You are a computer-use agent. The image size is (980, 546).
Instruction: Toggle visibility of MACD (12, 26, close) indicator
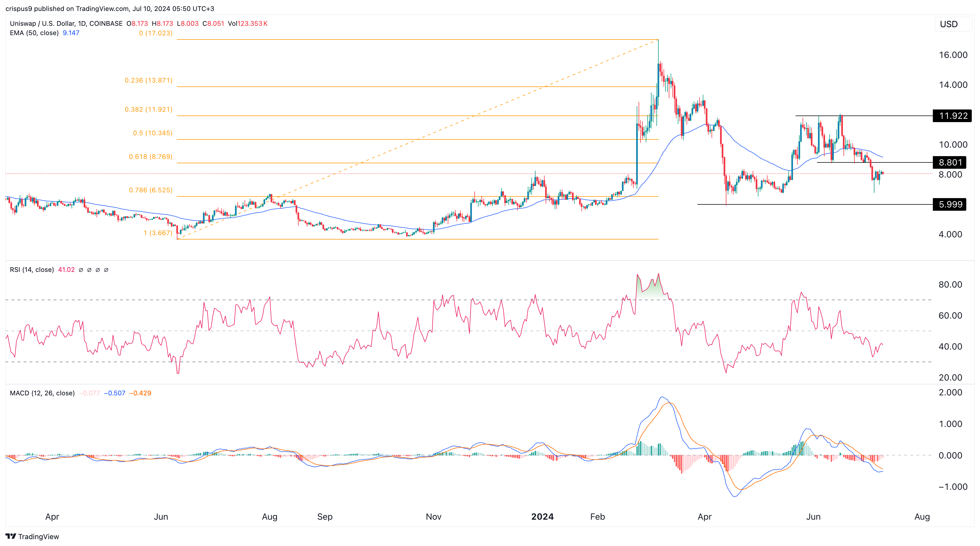coord(42,393)
